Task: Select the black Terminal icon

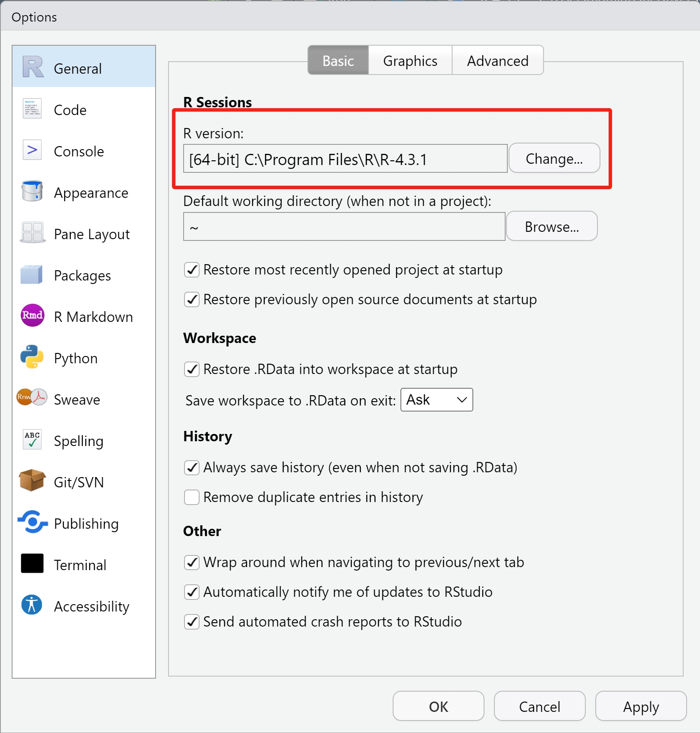Action: (32, 564)
